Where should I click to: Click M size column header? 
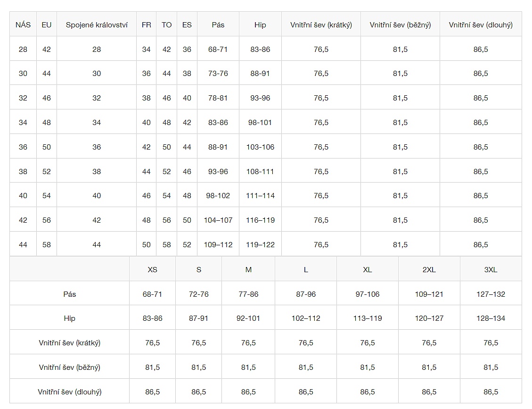point(248,270)
